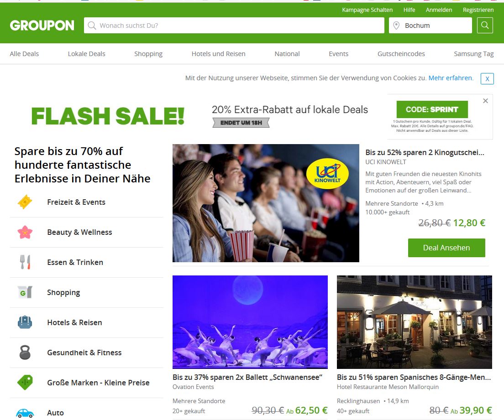Click the Beauty & Wellness flower icon
This screenshot has height=420, width=504.
[x=25, y=232]
